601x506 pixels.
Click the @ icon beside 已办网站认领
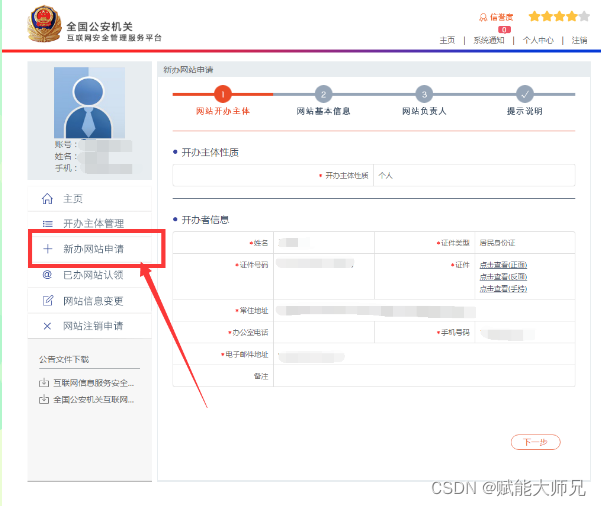47,274
